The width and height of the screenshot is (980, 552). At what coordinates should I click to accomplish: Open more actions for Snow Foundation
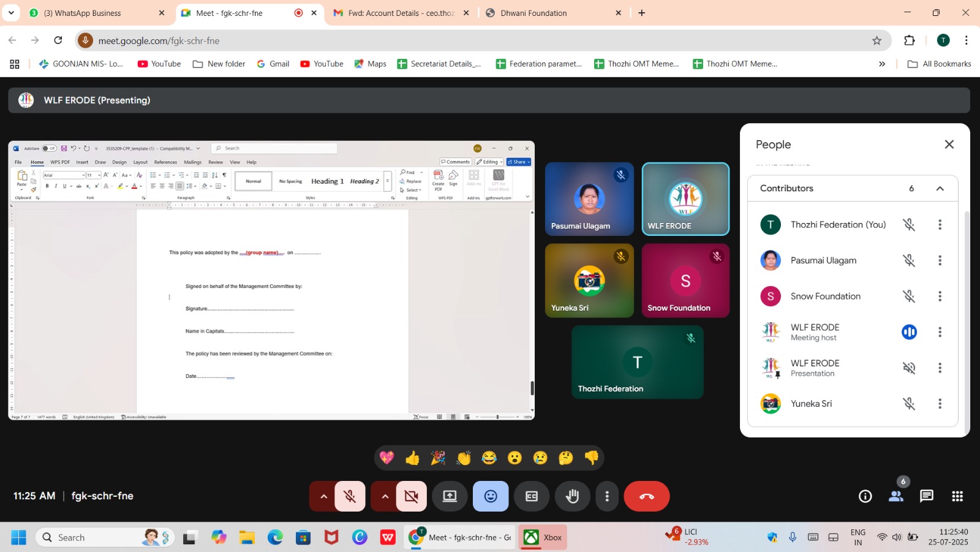(940, 297)
